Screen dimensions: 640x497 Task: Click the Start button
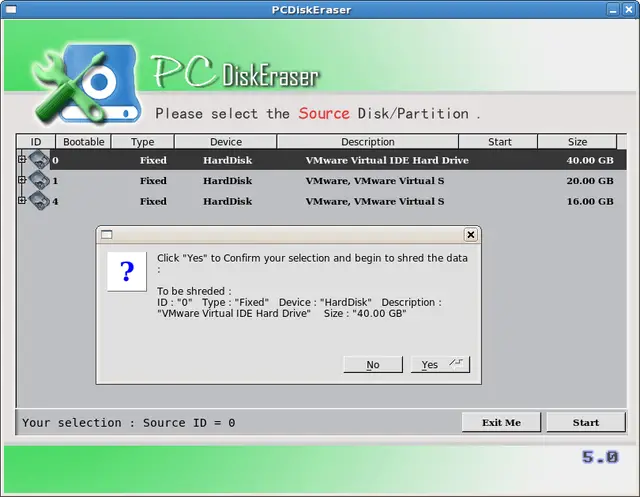[586, 422]
